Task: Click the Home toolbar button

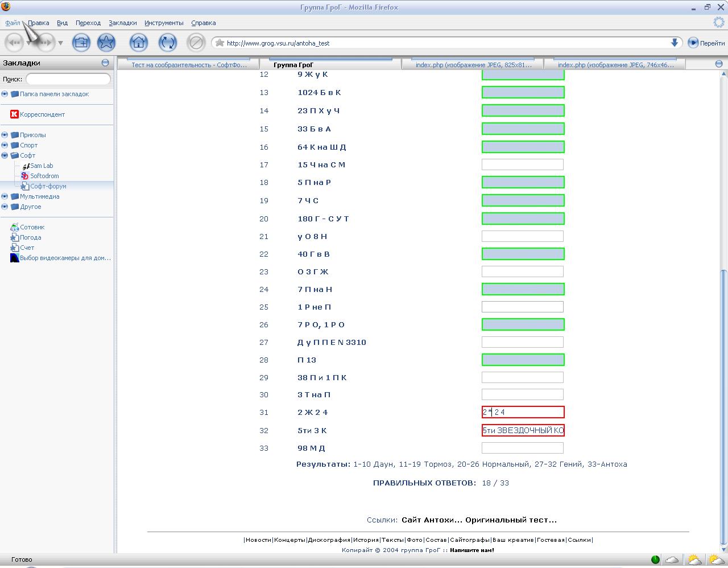Action: [x=138, y=43]
